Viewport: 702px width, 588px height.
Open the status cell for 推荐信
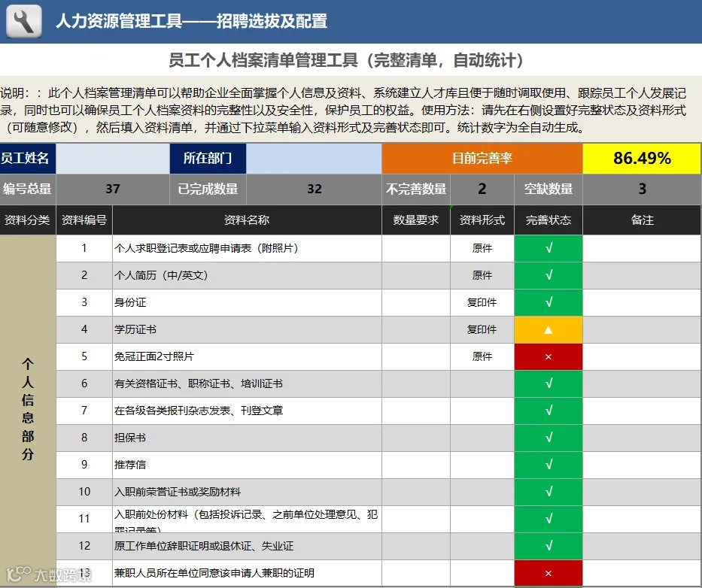coord(548,465)
